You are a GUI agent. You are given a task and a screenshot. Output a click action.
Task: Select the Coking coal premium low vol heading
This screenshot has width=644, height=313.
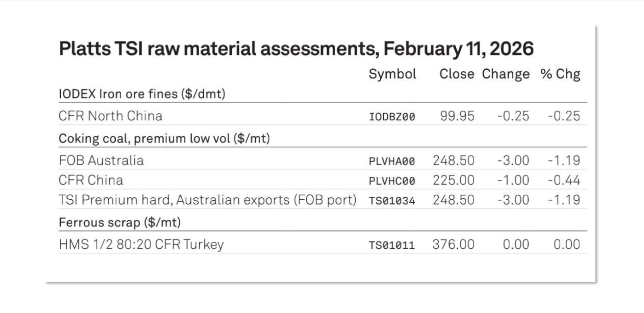pos(164,139)
